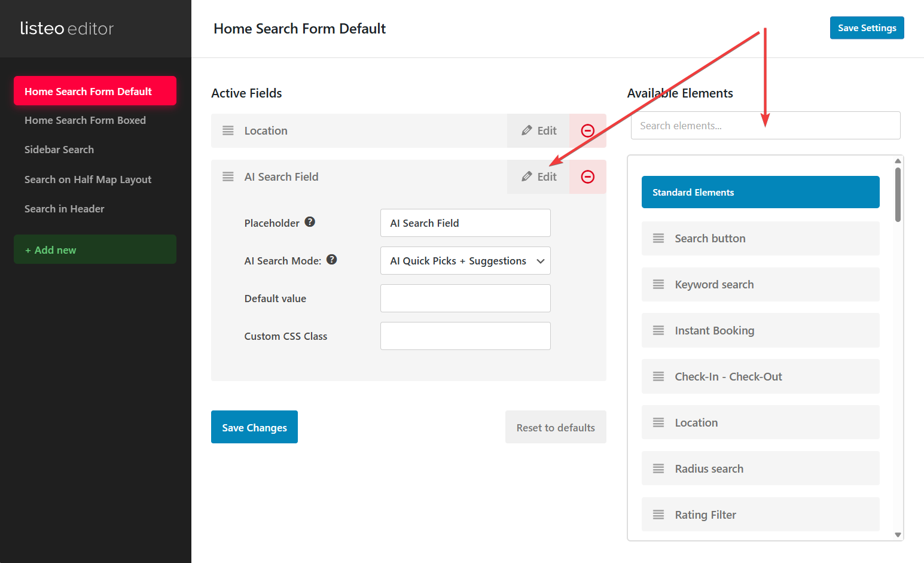The height and width of the screenshot is (563, 924).
Task: Click drag handle icon beside Search button
Action: (658, 239)
